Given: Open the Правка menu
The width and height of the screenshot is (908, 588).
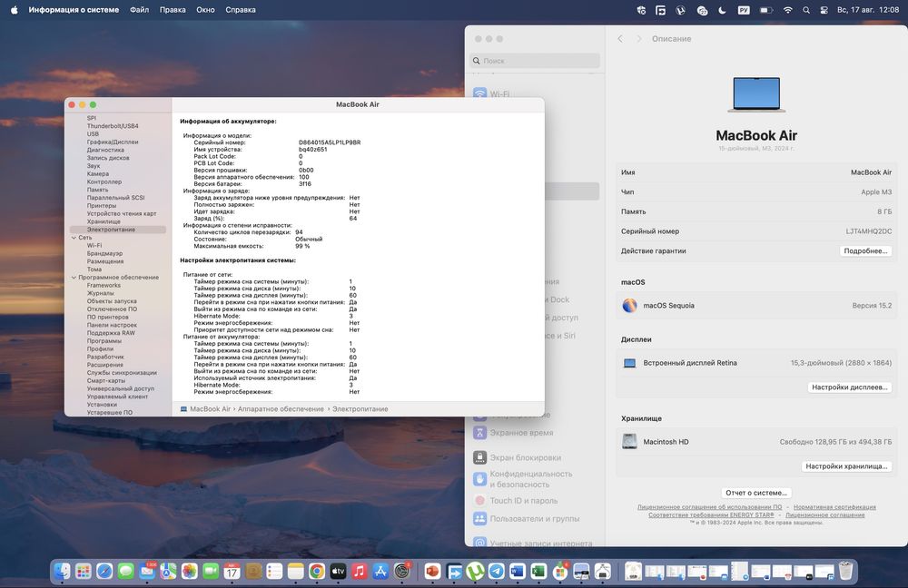Looking at the screenshot, I should pyautogui.click(x=173, y=10).
